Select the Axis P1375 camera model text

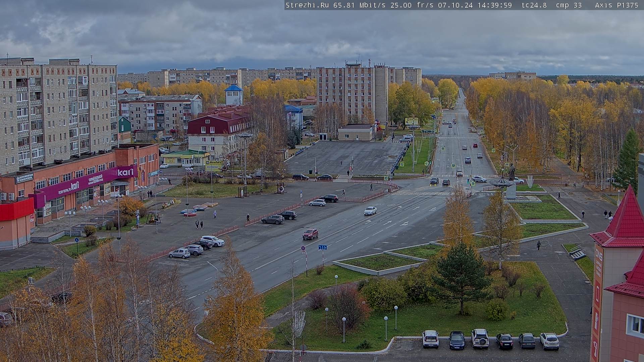(616, 5)
